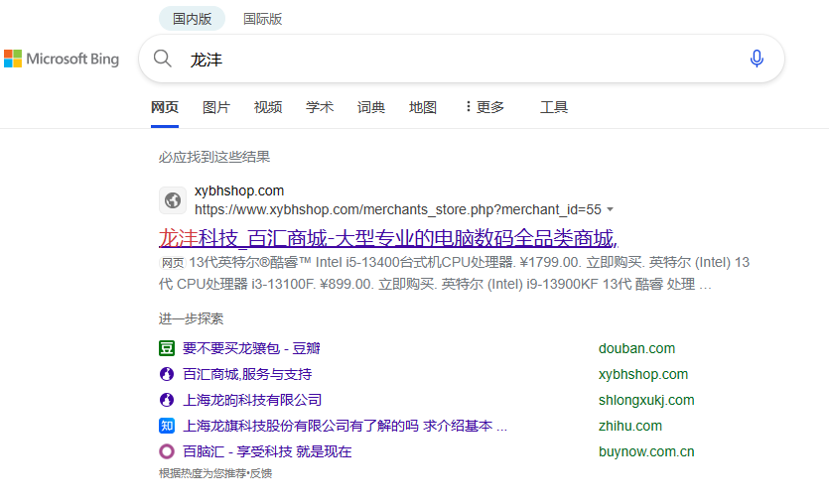The height and width of the screenshot is (504, 829).
Task: Open the 龙沣科技_百汇商城 result title
Action: point(388,238)
